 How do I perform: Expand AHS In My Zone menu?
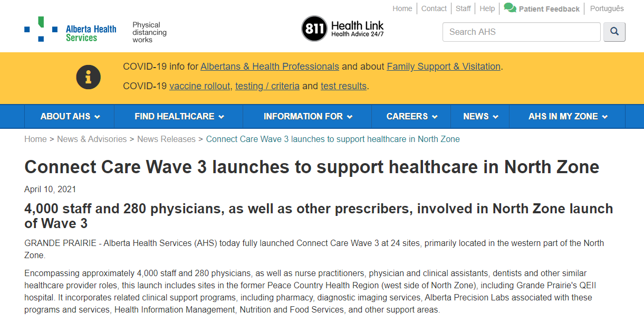click(x=568, y=116)
